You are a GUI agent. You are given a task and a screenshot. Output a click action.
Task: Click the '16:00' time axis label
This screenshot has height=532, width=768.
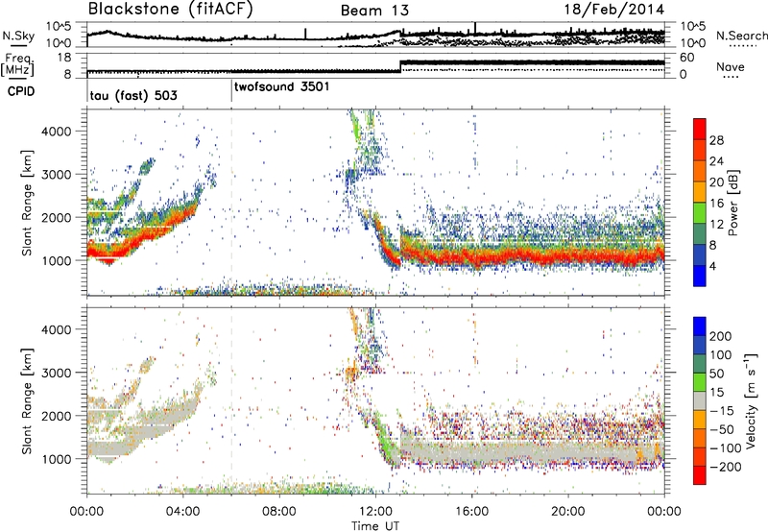tap(471, 512)
